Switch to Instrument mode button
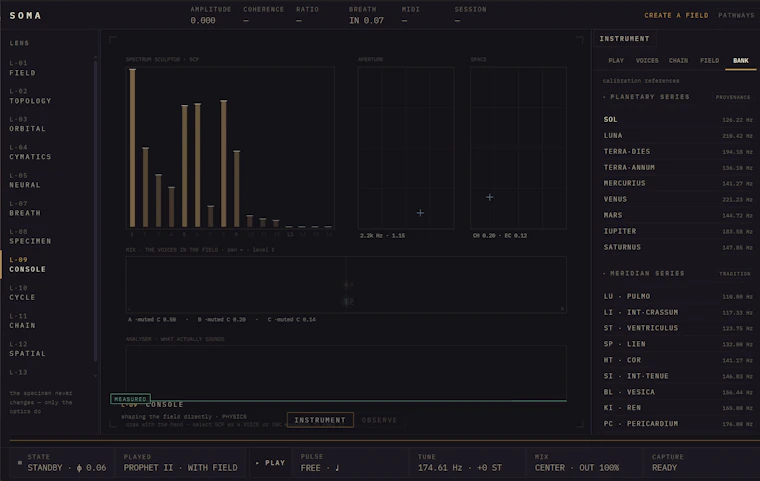The width and height of the screenshot is (760, 481). [x=320, y=420]
